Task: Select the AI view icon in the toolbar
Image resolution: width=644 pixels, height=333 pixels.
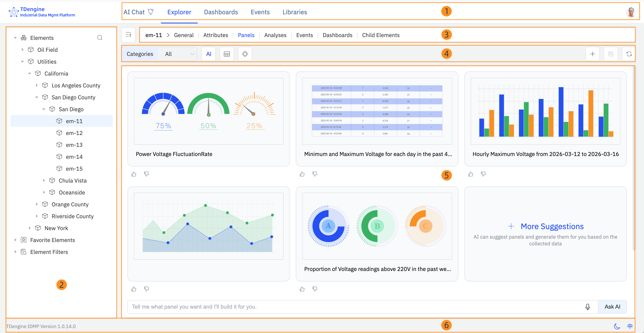Action: tap(209, 54)
